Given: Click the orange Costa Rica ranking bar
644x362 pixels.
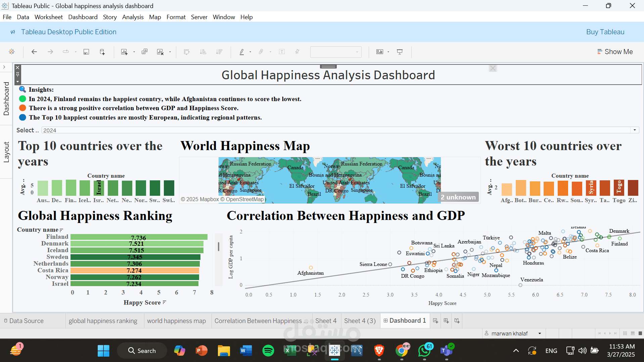Looking at the screenshot, I should coord(134,270).
